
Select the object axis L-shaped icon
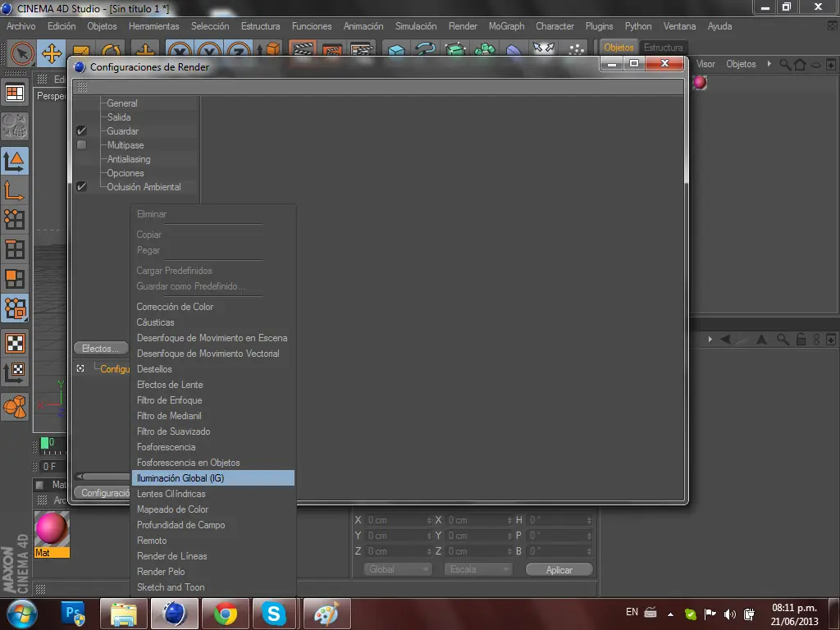(x=15, y=190)
